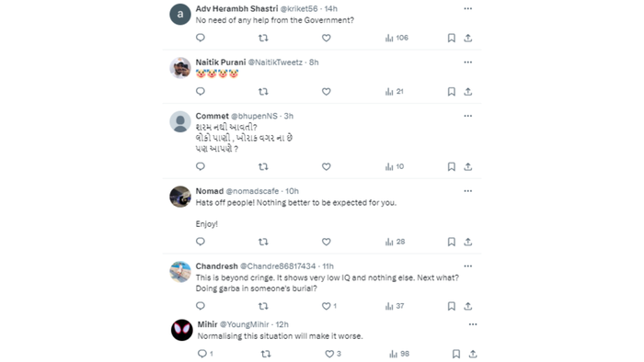
Task: Open more options for Adv Herambh Shastri's tweet
Action: pyautogui.click(x=467, y=8)
